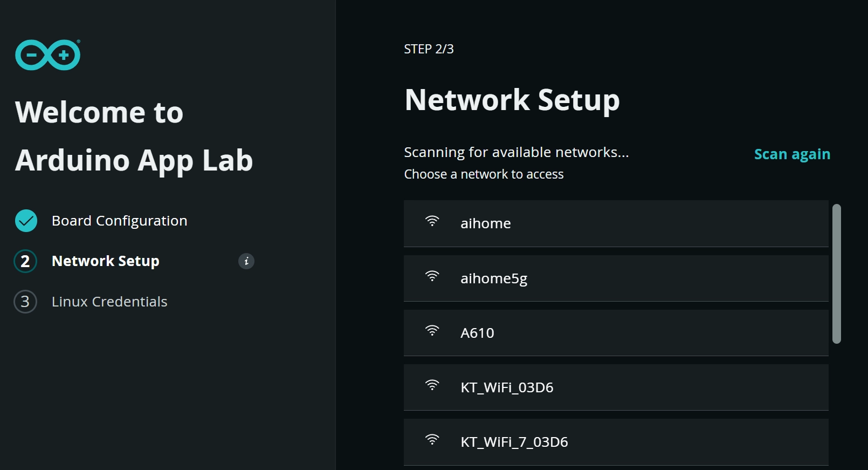The height and width of the screenshot is (470, 868).
Task: Click the Network Setup page heading
Action: 512,100
